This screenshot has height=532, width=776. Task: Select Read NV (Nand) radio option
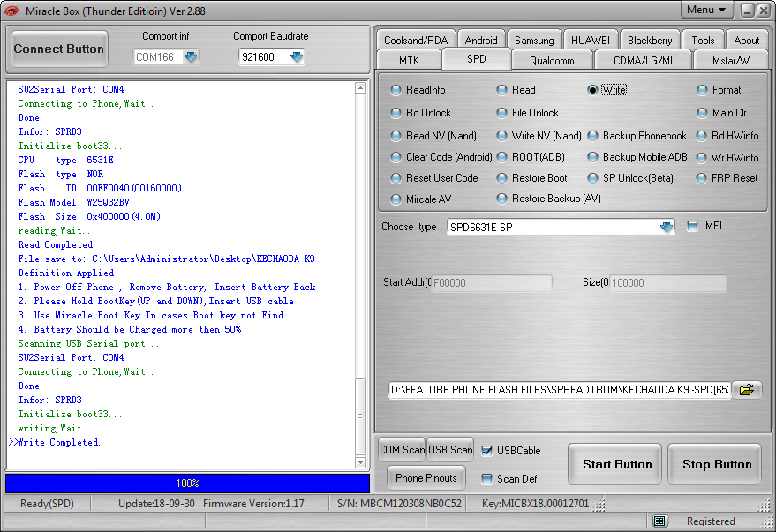coord(396,136)
